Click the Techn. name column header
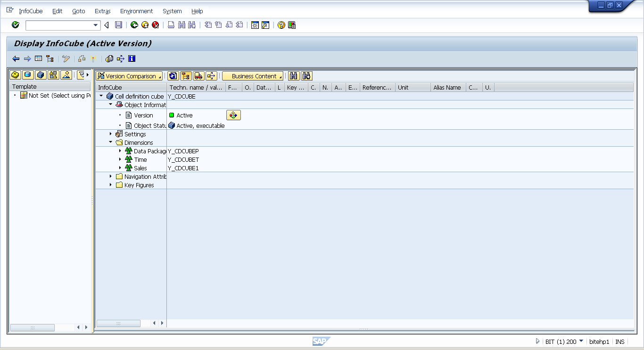Image resolution: width=644 pixels, height=350 pixels. pyautogui.click(x=196, y=87)
